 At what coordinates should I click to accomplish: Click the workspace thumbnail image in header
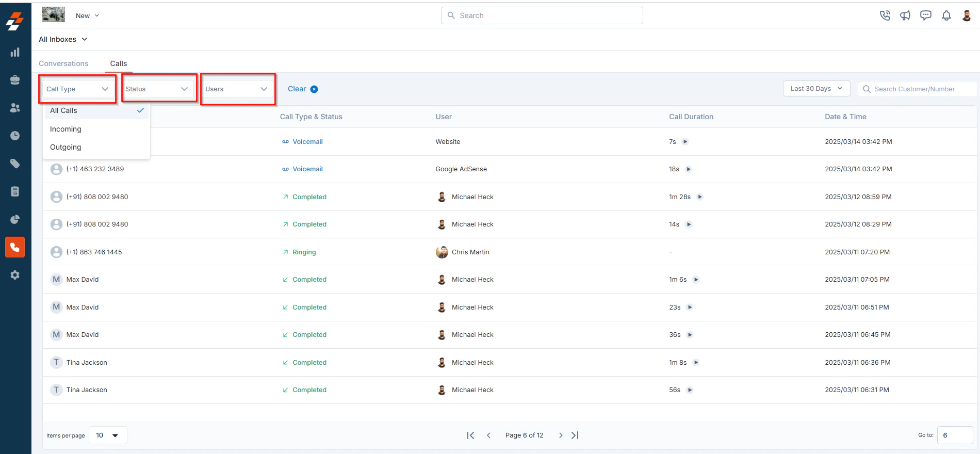point(54,14)
